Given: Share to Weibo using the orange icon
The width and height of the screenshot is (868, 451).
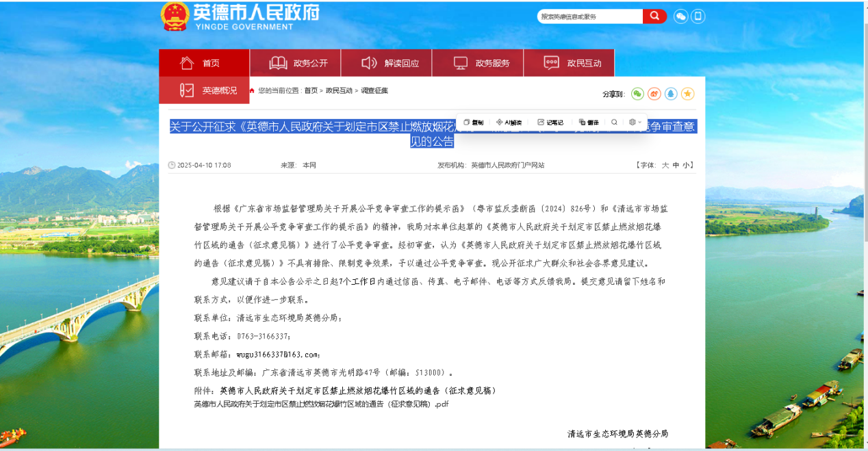Looking at the screenshot, I should click(x=654, y=94).
